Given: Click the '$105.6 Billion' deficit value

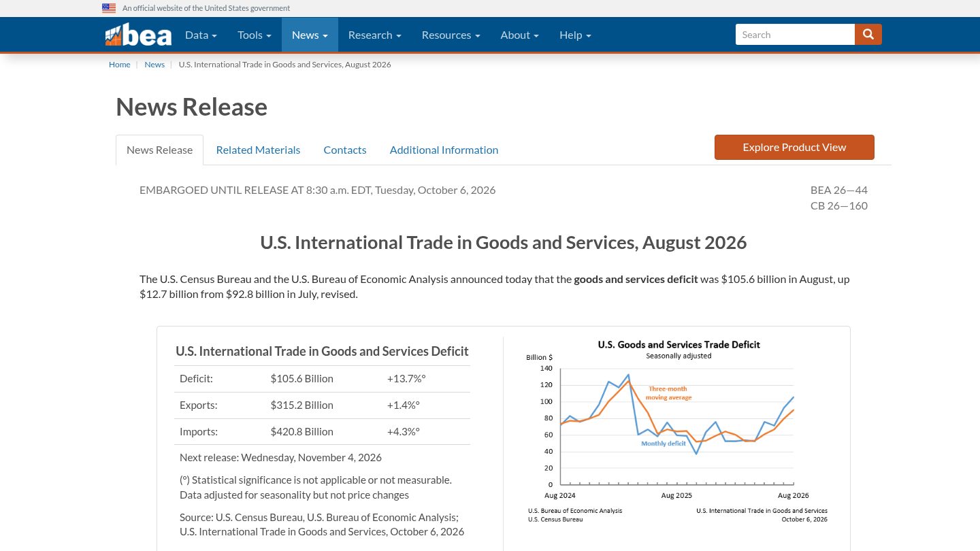Looking at the screenshot, I should click(x=301, y=378).
